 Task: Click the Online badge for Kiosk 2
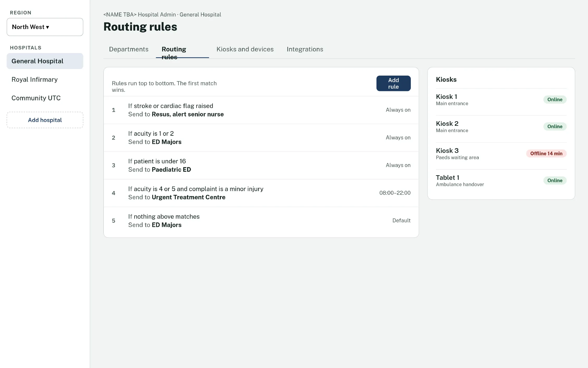coord(555,127)
